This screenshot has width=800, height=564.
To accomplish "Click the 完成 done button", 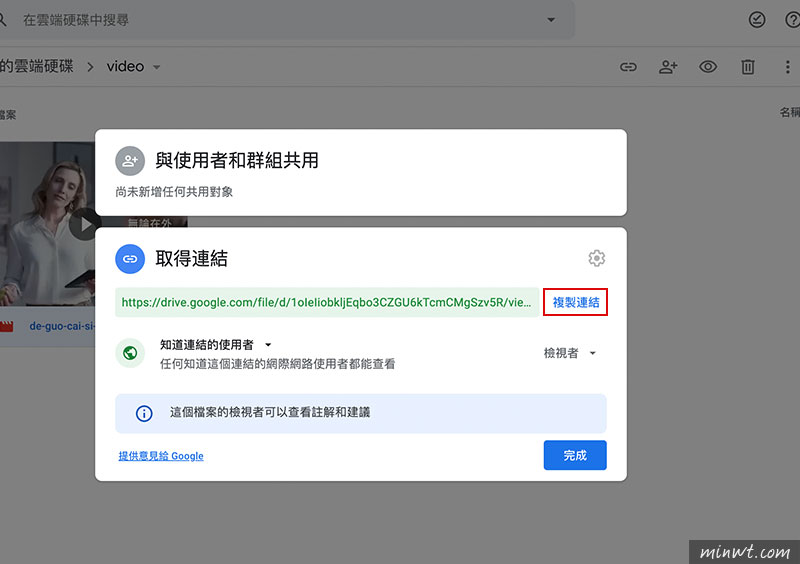I will [x=575, y=455].
